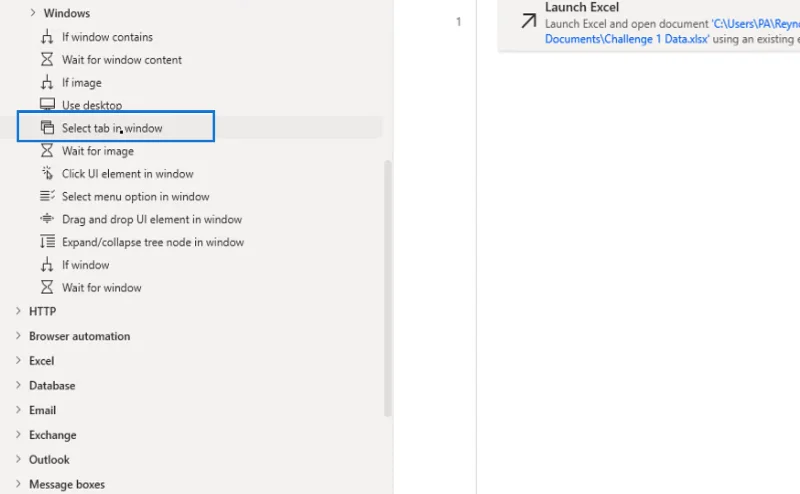
Task: Click the HTTP group label
Action: [x=42, y=311]
